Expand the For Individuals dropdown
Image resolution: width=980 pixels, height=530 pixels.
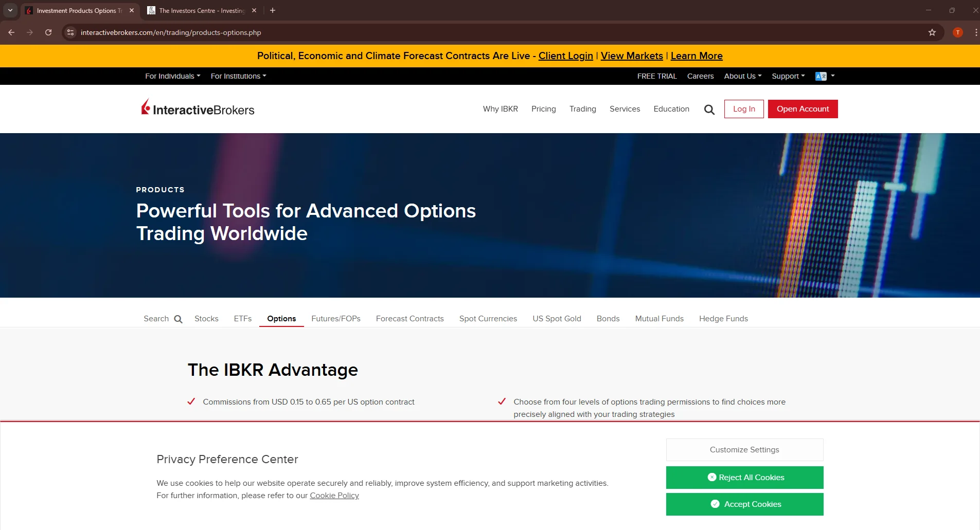tap(173, 76)
